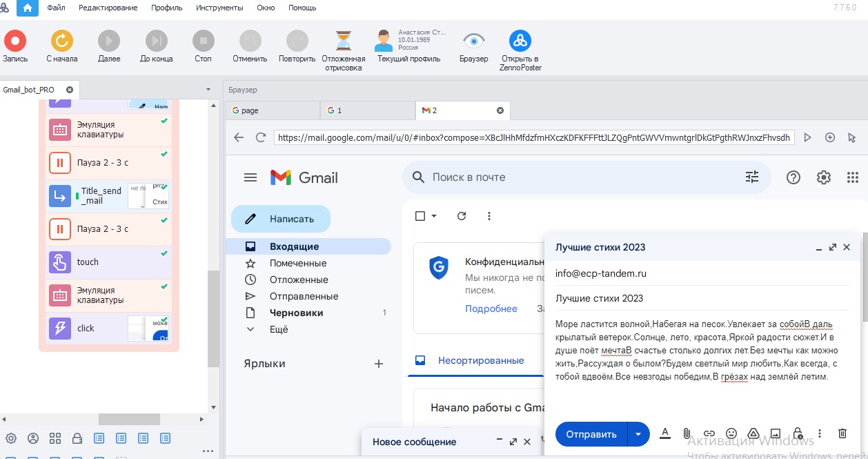Open Отправленные folder
This screenshot has width=868, height=459.
304,296
